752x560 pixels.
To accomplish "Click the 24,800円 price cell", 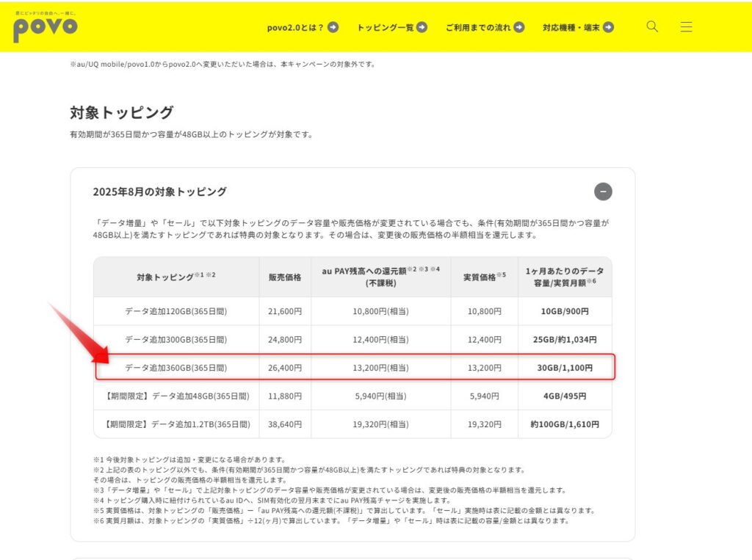I will (285, 340).
